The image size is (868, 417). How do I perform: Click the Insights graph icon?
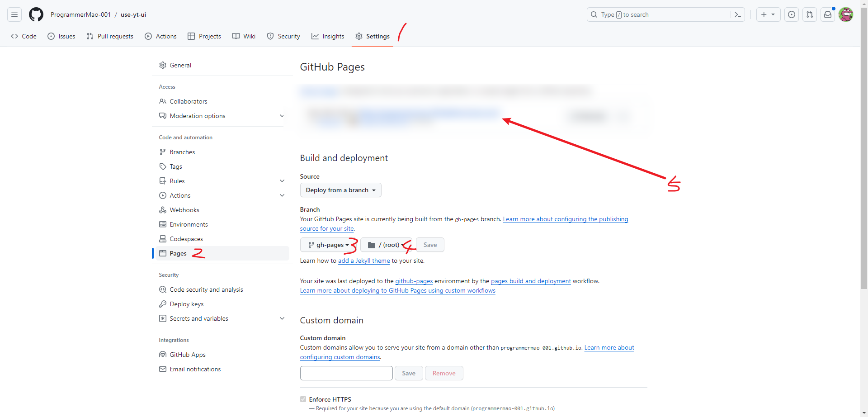click(315, 36)
